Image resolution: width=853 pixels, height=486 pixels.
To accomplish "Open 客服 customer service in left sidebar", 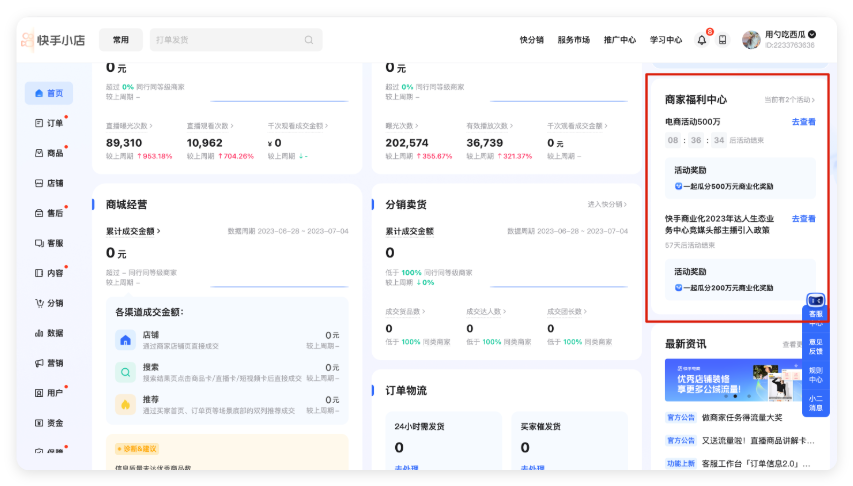I will (x=49, y=243).
